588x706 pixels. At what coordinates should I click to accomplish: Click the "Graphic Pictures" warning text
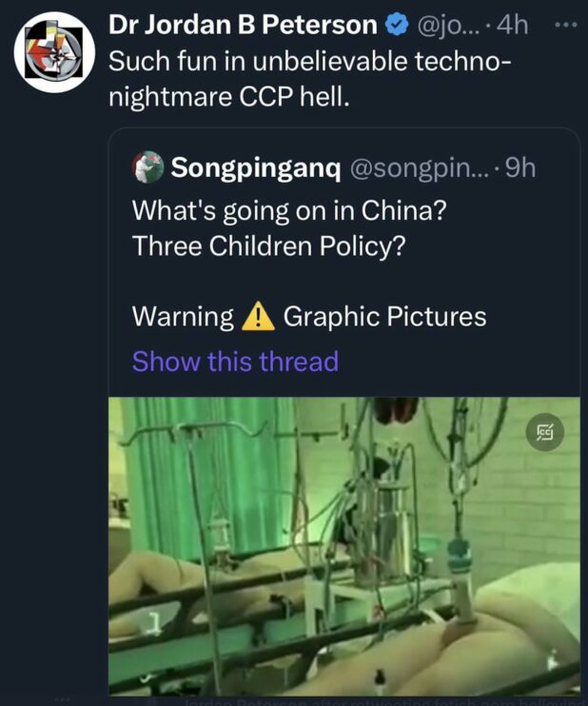tap(384, 317)
